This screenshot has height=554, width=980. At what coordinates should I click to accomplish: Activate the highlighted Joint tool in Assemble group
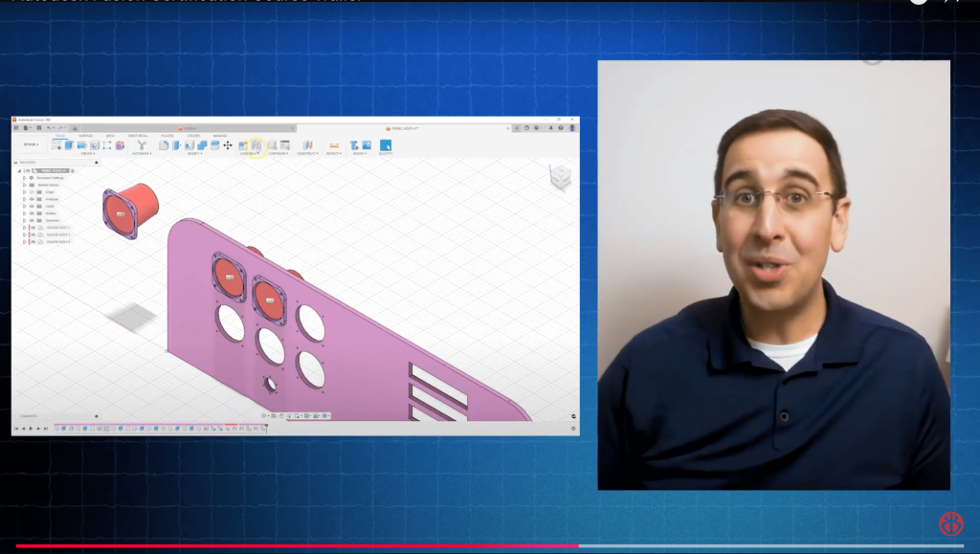click(255, 144)
